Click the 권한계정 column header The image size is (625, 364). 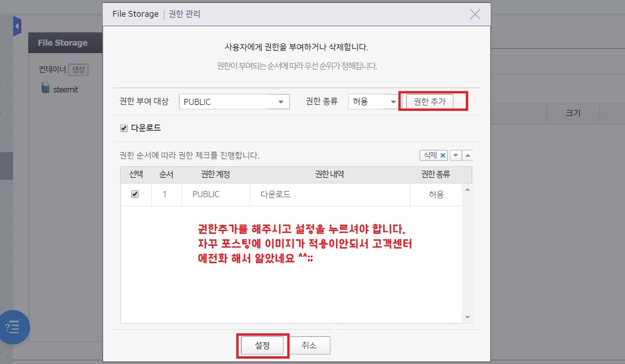point(215,175)
